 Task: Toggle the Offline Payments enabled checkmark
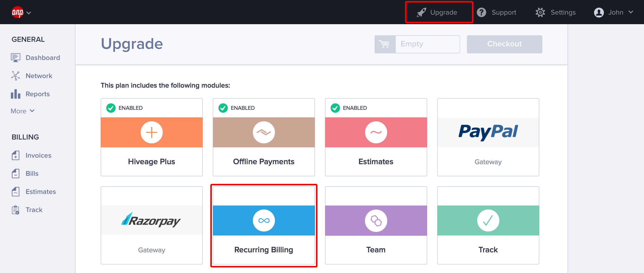pyautogui.click(x=223, y=108)
